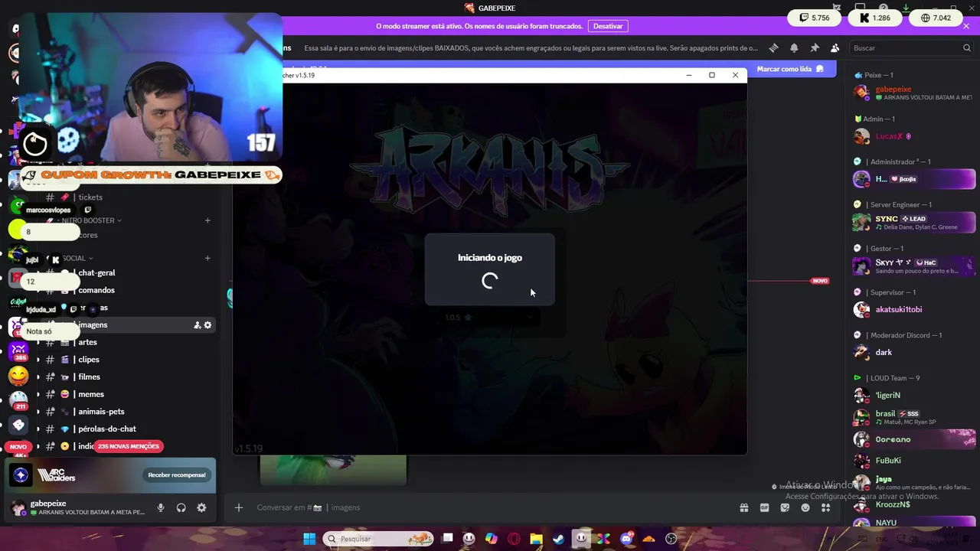The width and height of the screenshot is (980, 551).
Task: Deafen headphones in Discord user panel
Action: [x=181, y=507]
